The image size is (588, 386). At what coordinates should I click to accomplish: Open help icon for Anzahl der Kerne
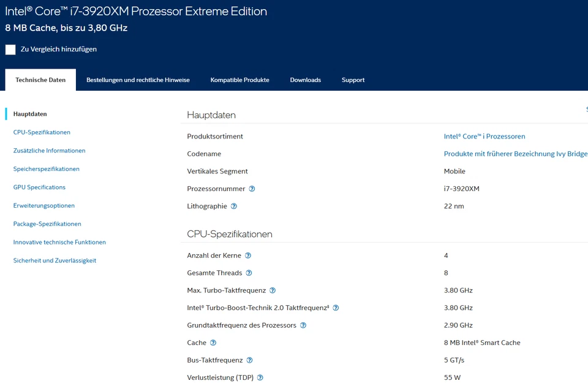click(248, 255)
